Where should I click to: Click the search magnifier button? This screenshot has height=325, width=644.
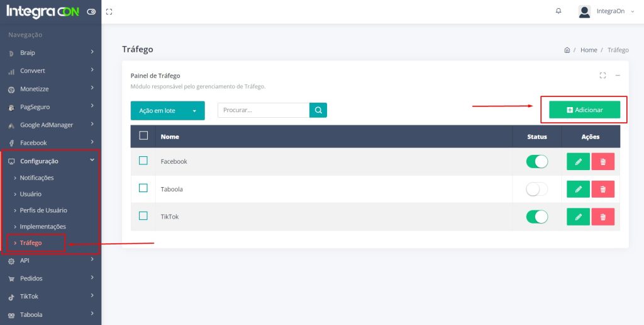(318, 110)
